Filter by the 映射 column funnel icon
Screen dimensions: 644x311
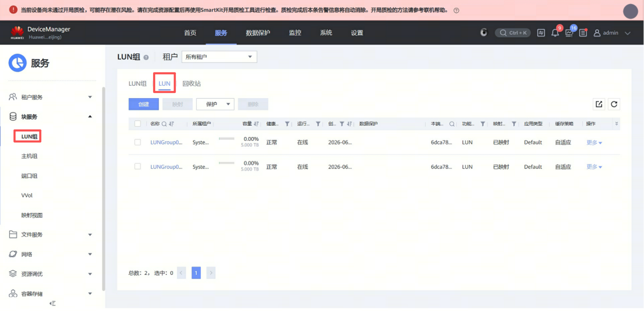514,124
